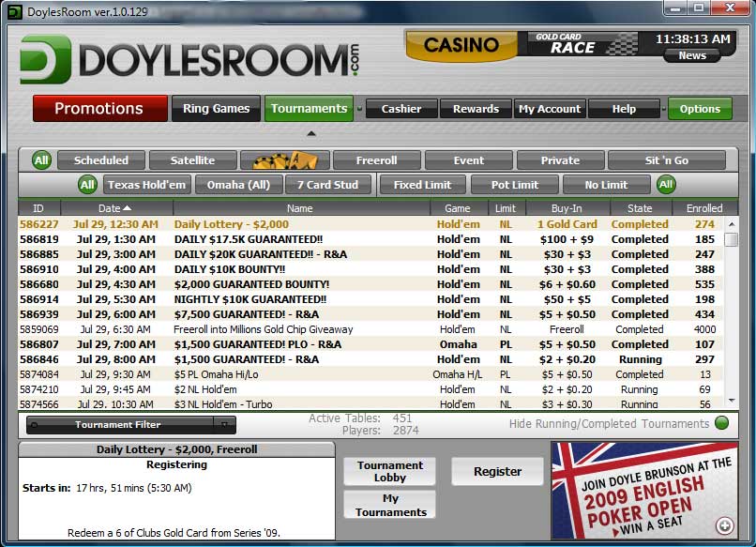Screen dimensions: 756x547
Task: Select the Daily Lottery - $2,000 row
Action: pyautogui.click(x=370, y=224)
